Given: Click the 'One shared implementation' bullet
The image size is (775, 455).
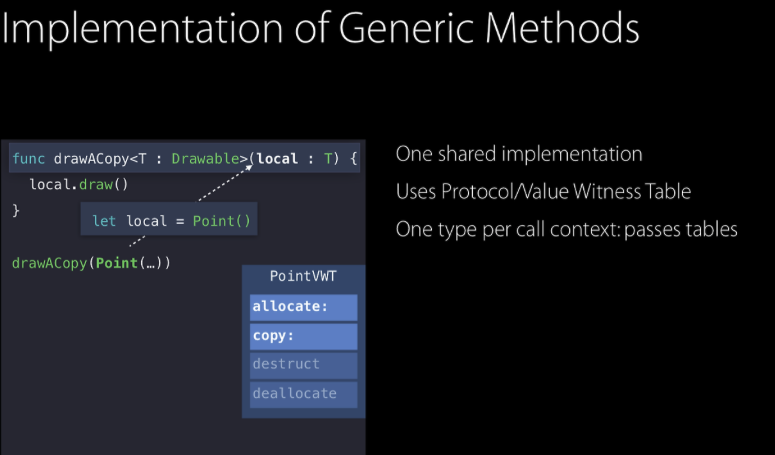Looking at the screenshot, I should click(519, 154).
